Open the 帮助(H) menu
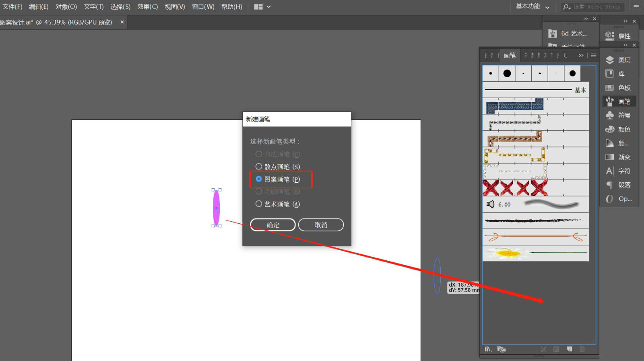The image size is (644, 361). 231,7
